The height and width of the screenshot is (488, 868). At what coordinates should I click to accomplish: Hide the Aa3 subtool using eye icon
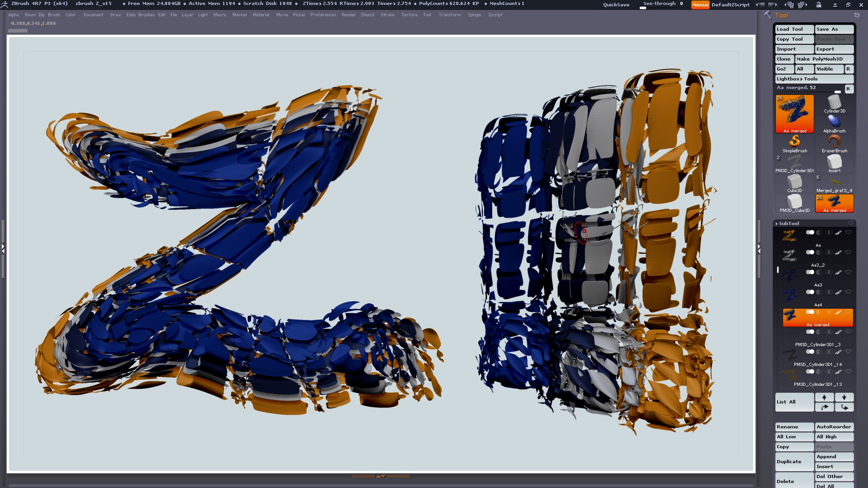pyautogui.click(x=848, y=272)
